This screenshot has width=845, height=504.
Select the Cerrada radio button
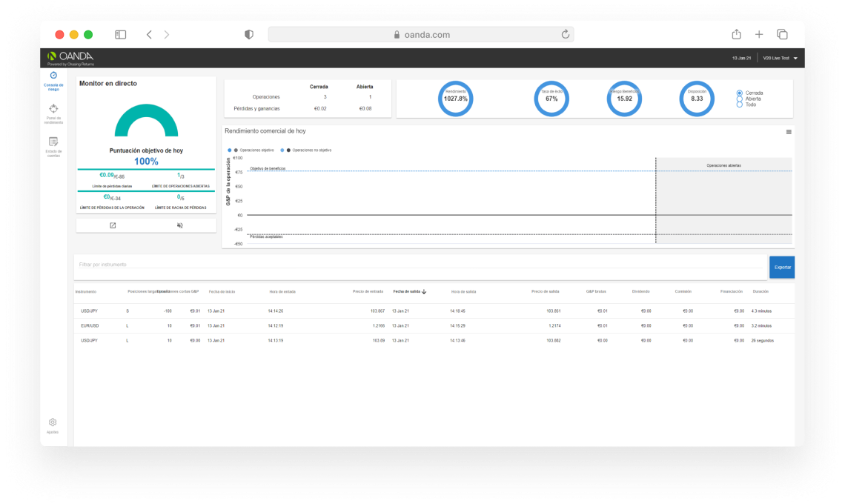point(739,93)
